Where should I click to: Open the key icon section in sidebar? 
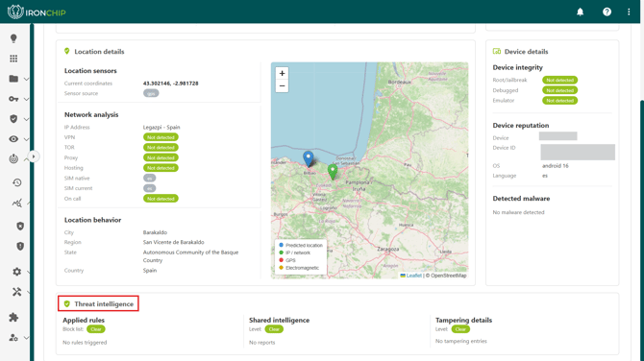coord(13,99)
